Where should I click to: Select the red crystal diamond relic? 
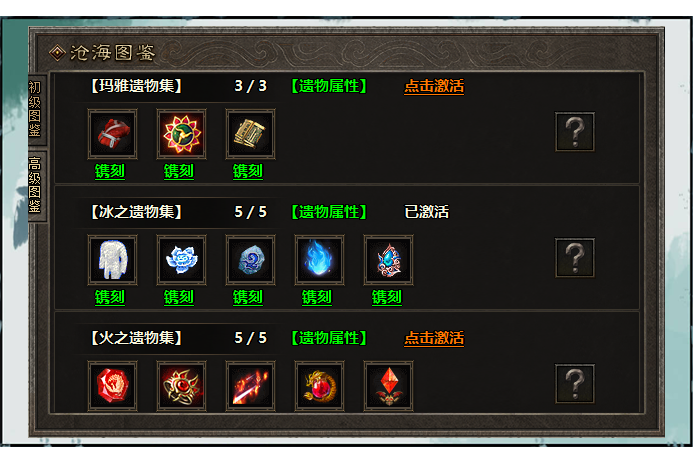pos(388,386)
